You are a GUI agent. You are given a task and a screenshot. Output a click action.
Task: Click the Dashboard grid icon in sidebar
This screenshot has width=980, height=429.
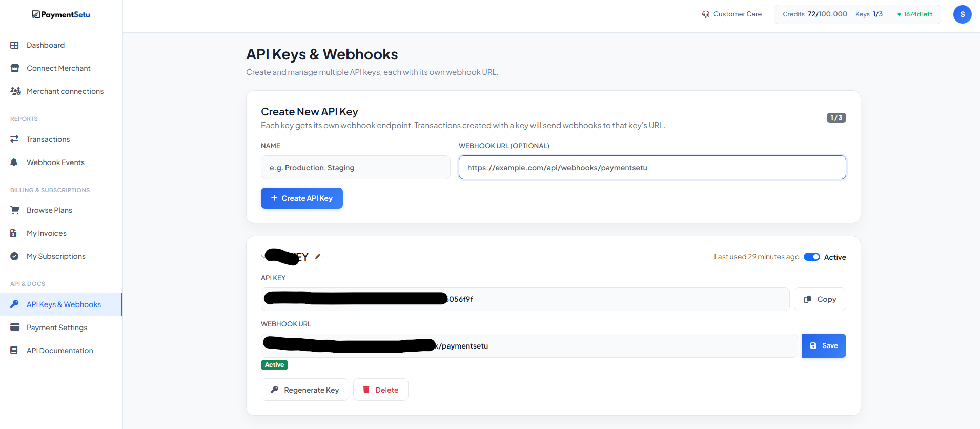click(15, 45)
